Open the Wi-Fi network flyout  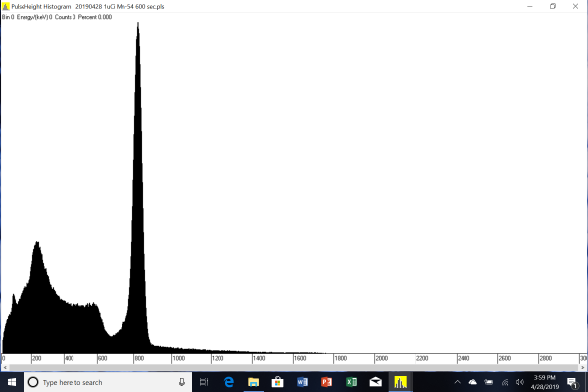tap(503, 381)
